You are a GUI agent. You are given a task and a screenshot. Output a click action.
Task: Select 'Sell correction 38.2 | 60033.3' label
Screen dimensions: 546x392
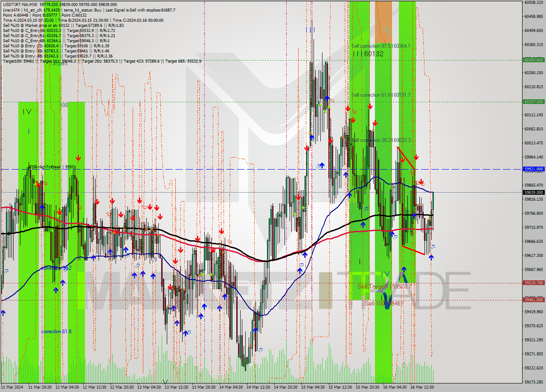click(381, 140)
